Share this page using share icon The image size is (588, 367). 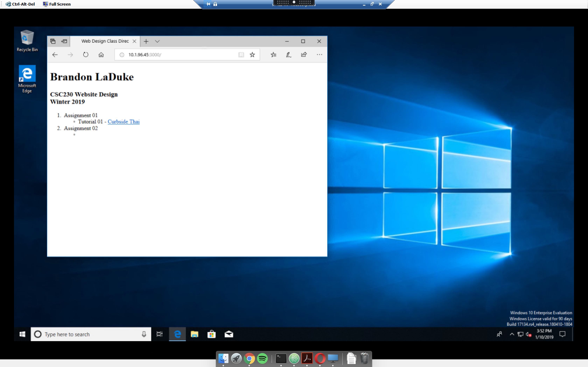[x=304, y=55]
